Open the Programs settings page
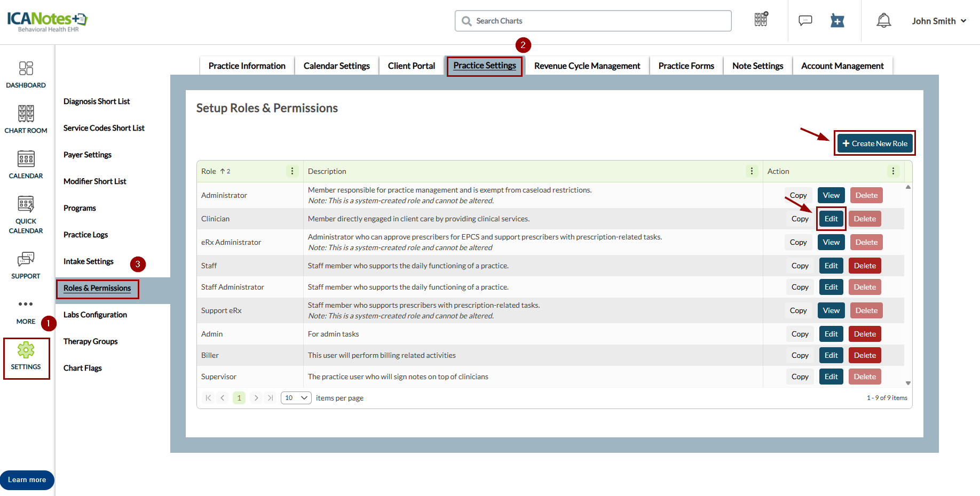This screenshot has height=496, width=980. coord(80,208)
